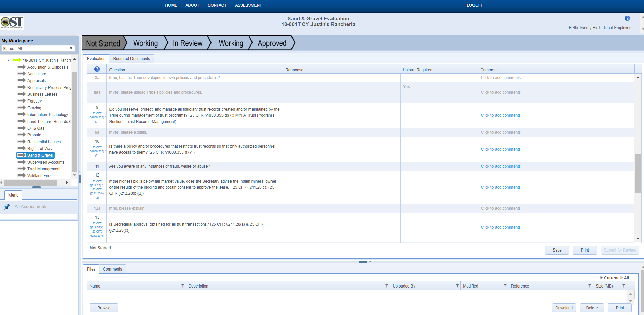Filter the Size (MB) column

point(624,286)
